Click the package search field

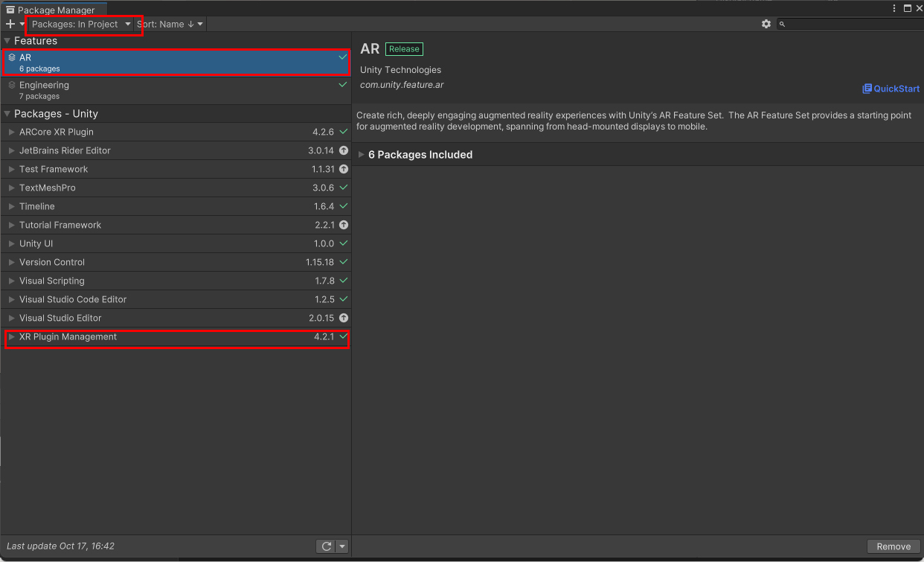tap(850, 24)
